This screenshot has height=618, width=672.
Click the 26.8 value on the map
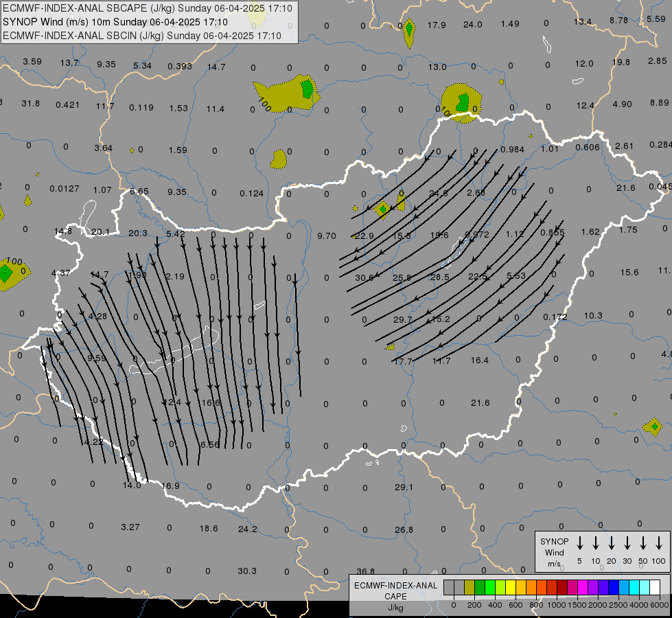[404, 529]
